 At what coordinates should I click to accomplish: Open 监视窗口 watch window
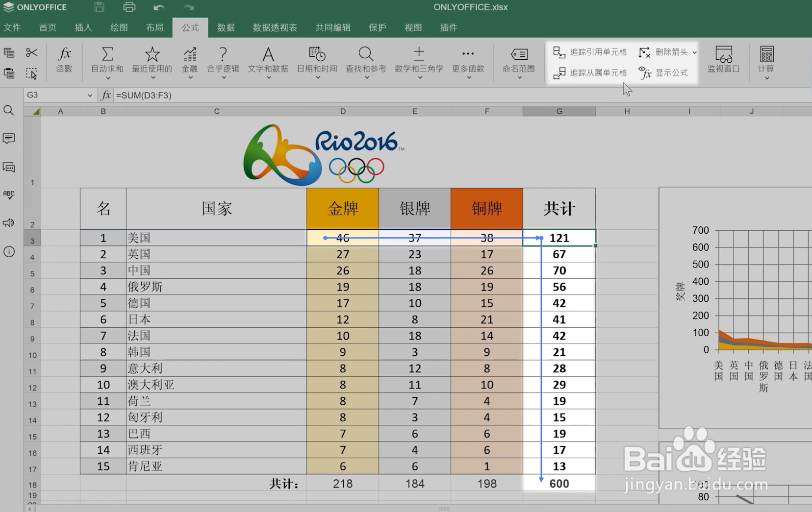coord(724,60)
